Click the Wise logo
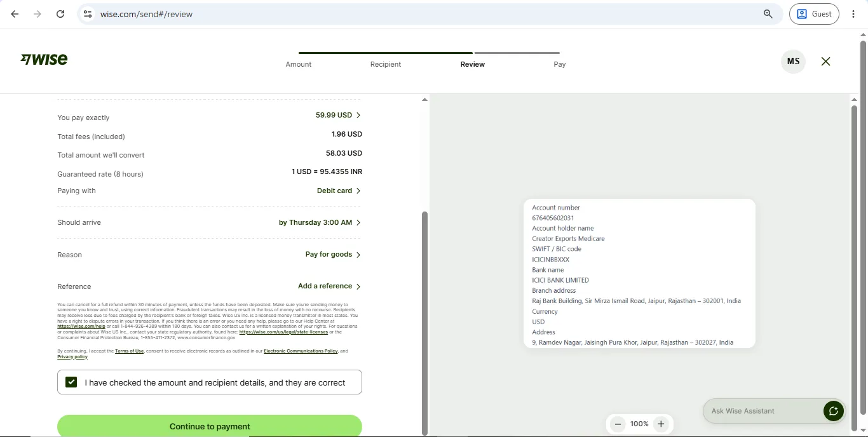The width and height of the screenshot is (868, 437). point(44,59)
